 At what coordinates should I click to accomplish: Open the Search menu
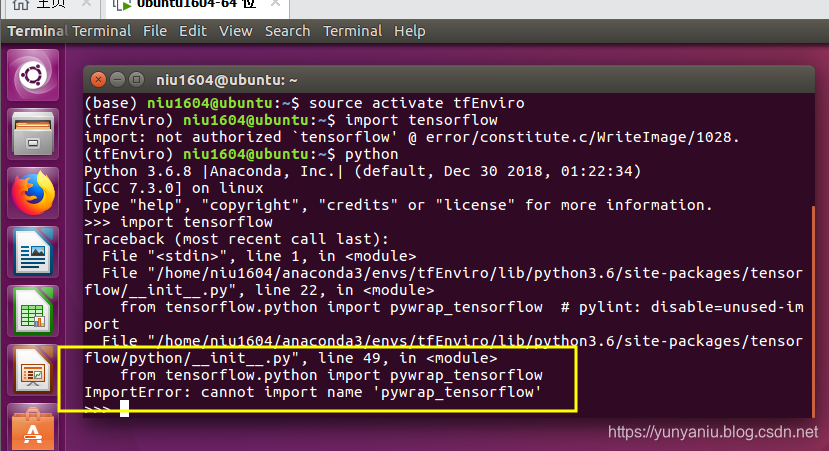tap(288, 31)
